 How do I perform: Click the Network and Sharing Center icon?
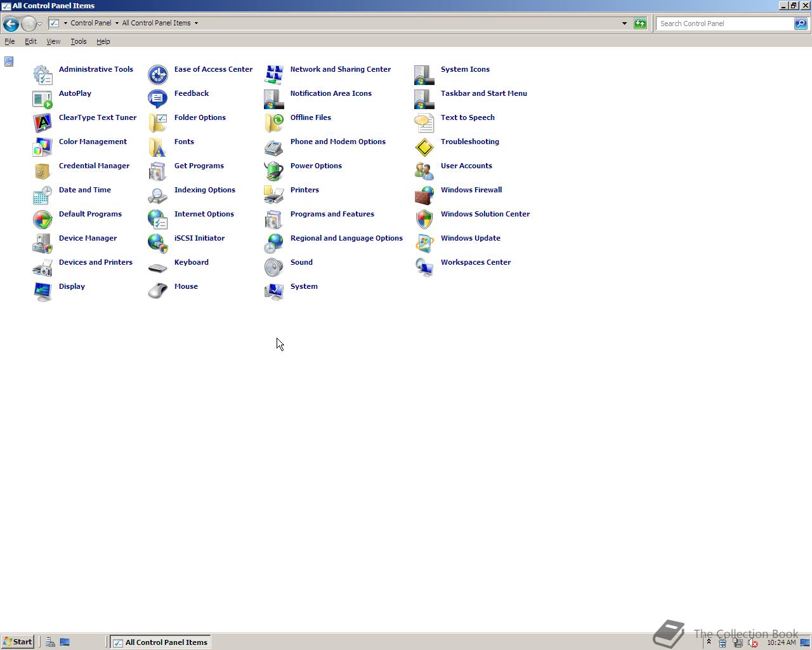pyautogui.click(x=274, y=75)
